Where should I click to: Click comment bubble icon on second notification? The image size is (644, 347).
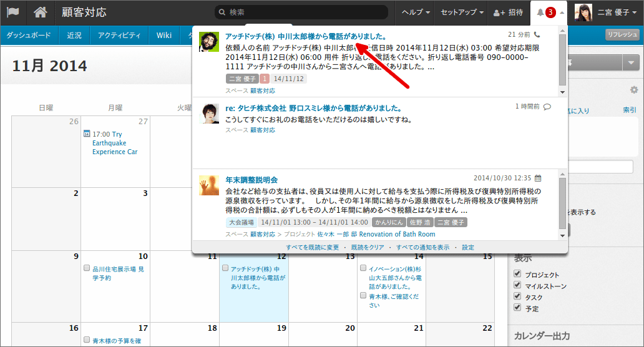click(547, 107)
